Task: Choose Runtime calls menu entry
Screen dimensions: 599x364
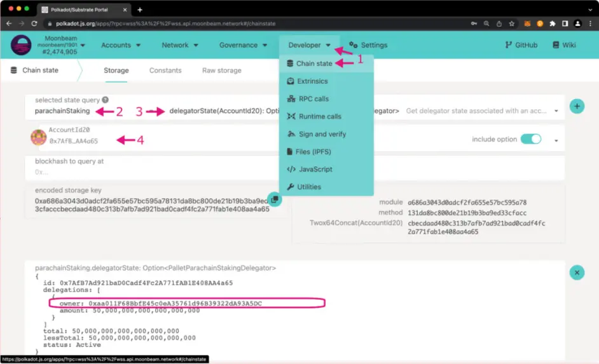Action: (326, 116)
